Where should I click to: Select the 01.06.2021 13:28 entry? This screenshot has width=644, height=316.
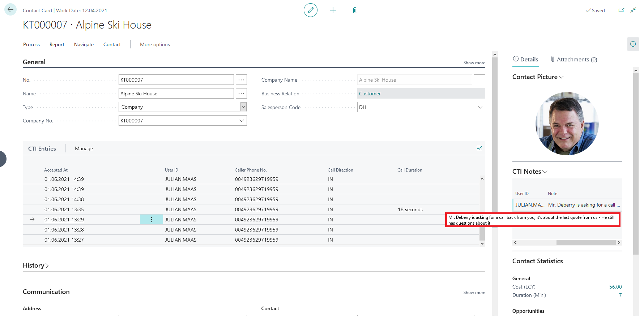tap(64, 230)
